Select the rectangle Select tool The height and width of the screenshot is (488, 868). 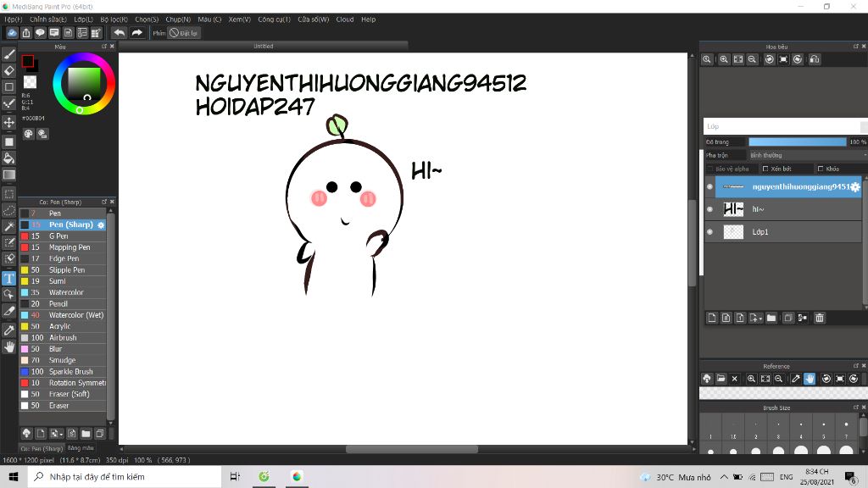tap(8, 194)
